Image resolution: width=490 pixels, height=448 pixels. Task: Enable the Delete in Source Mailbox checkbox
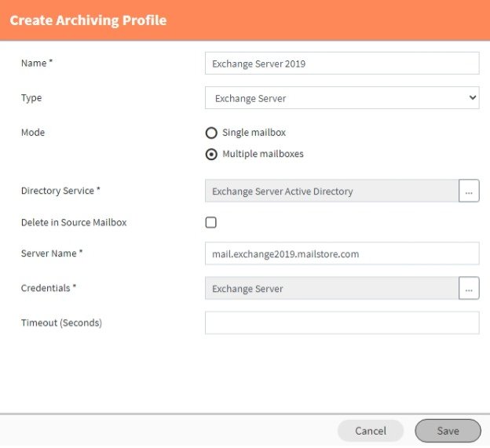click(x=211, y=223)
